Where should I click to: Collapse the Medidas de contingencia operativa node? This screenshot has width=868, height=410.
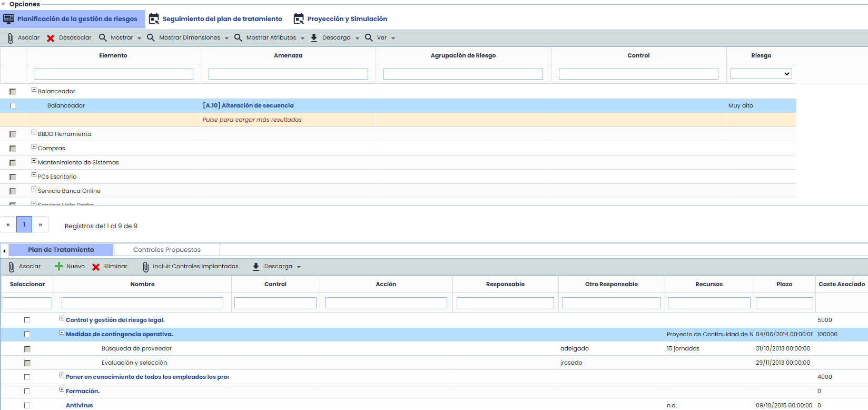[x=62, y=333]
